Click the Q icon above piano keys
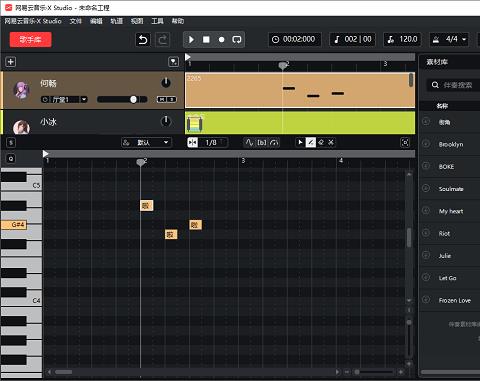 11,159
